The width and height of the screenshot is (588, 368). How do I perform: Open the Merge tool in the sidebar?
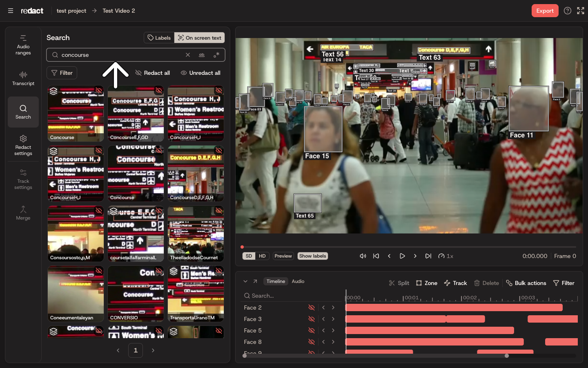[23, 213]
